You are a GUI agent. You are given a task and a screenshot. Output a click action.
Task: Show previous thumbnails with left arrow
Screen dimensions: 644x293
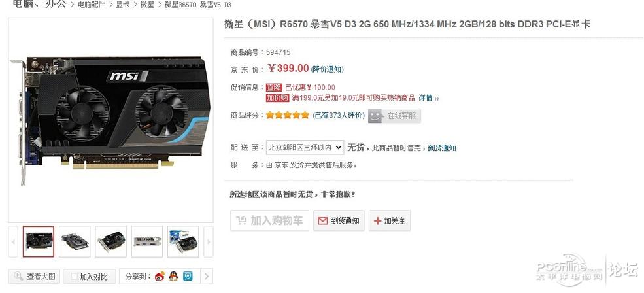tap(13, 241)
